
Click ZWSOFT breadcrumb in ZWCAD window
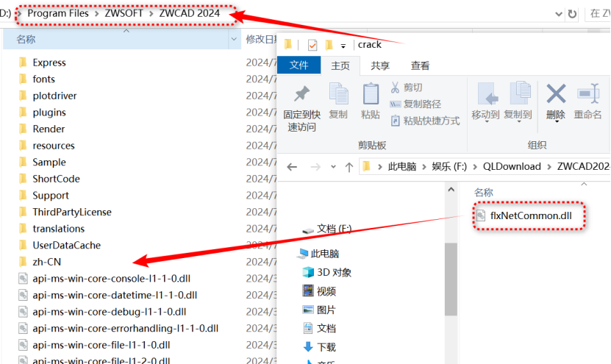[x=124, y=13]
